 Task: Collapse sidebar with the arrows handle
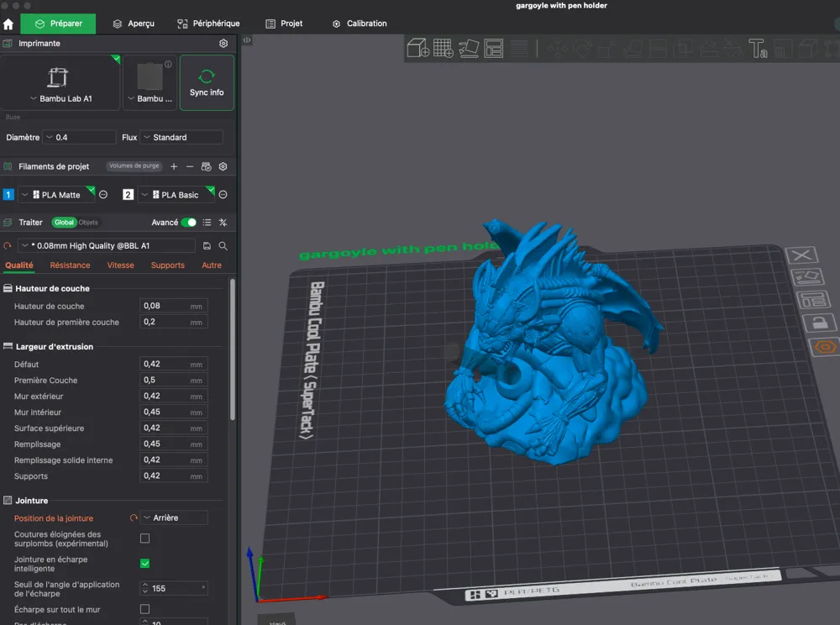246,40
